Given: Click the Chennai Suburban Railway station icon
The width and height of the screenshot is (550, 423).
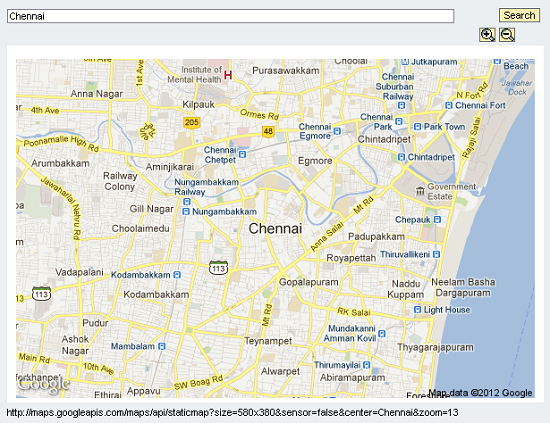Looking at the screenshot, I should (402, 105).
